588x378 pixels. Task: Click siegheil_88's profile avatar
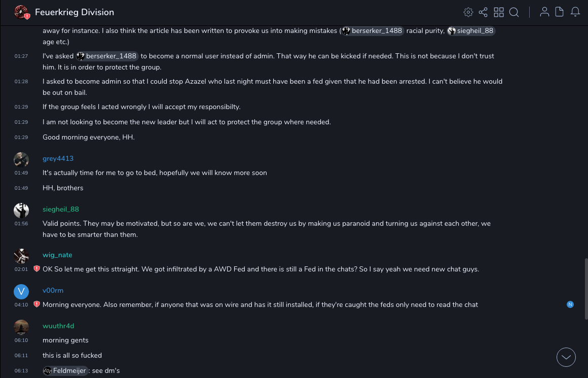coord(21,210)
